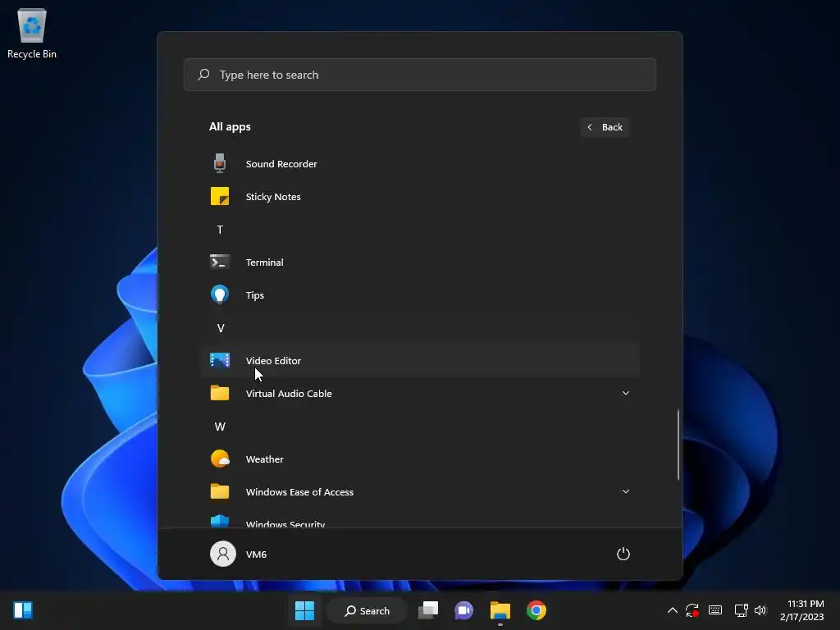Screen dimensions: 840x630
Task: Click the All apps heading
Action: [230, 127]
